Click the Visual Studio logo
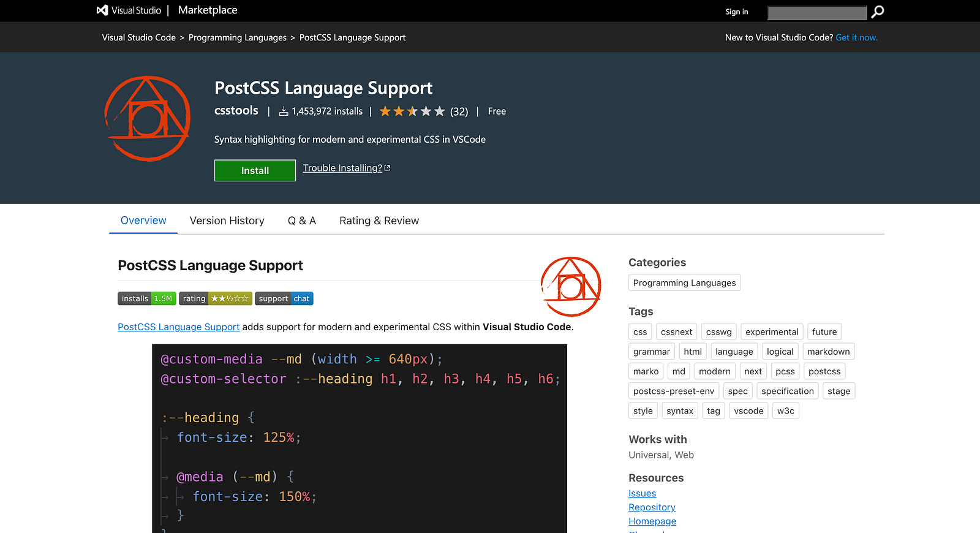The image size is (980, 533). pos(129,10)
